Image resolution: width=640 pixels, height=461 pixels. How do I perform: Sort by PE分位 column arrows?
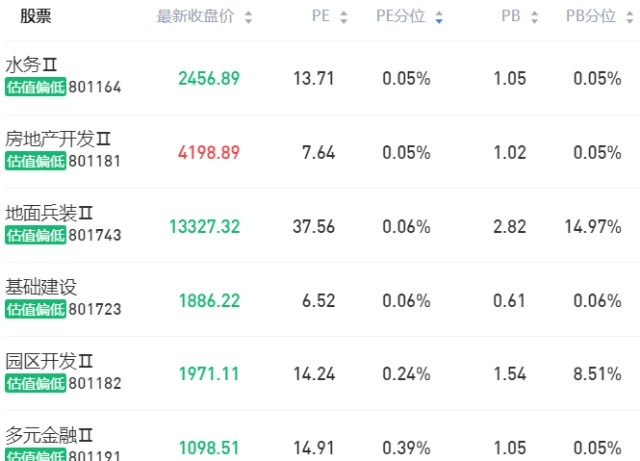439,17
